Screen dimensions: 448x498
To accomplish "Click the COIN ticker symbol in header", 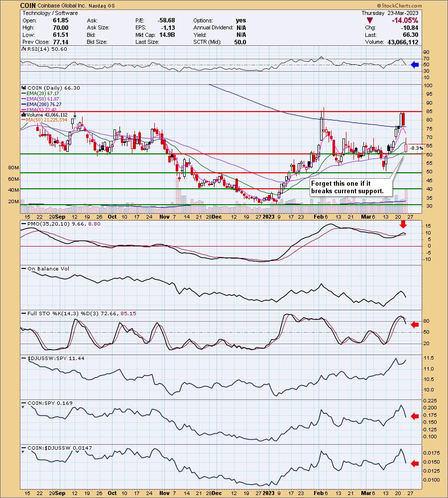I will pyautogui.click(x=28, y=5).
